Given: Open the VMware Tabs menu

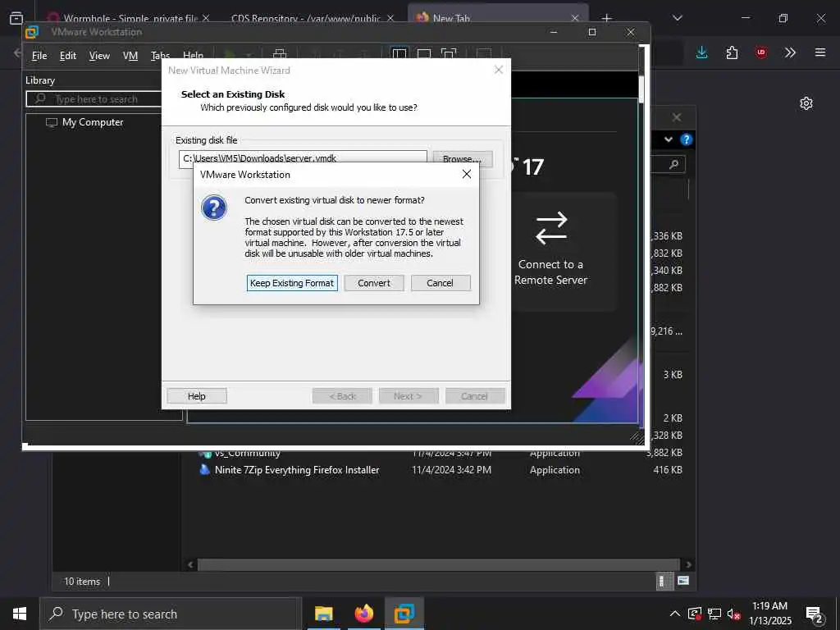Looking at the screenshot, I should [160, 55].
